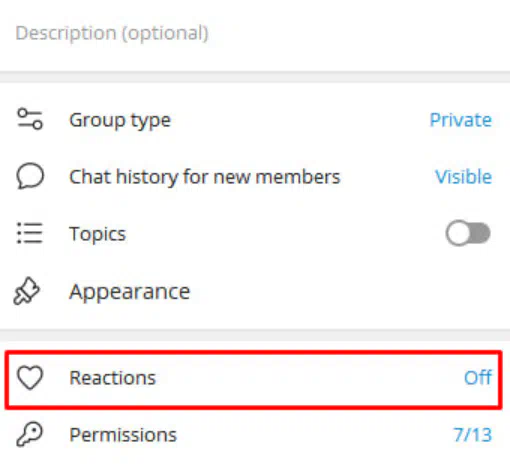Open the Permissions settings row
Viewport: 510px width, 475px height.
point(255,435)
